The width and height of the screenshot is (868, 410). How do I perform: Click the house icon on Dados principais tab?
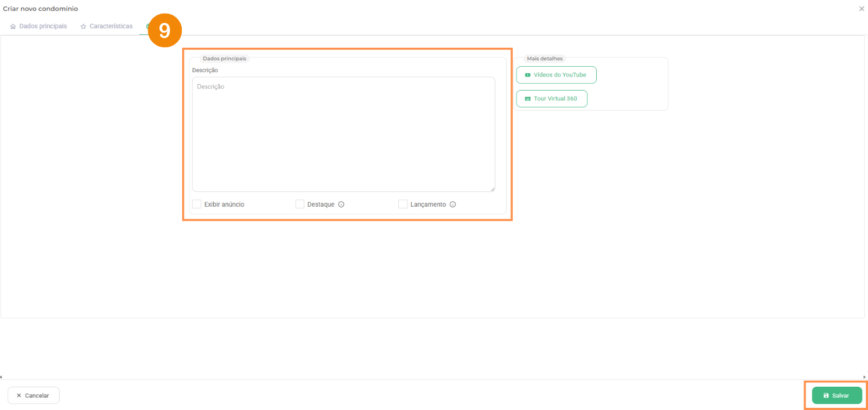(x=13, y=27)
